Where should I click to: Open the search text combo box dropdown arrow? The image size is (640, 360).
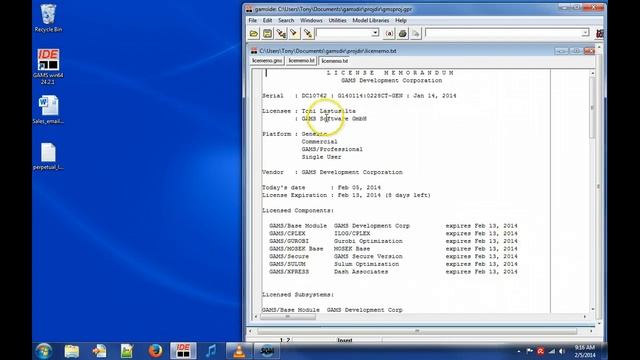[375, 33]
